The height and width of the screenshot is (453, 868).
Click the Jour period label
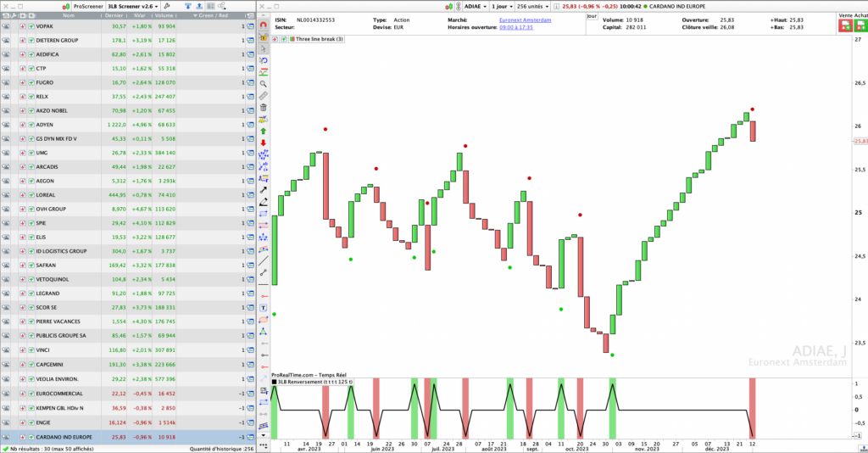point(592,16)
